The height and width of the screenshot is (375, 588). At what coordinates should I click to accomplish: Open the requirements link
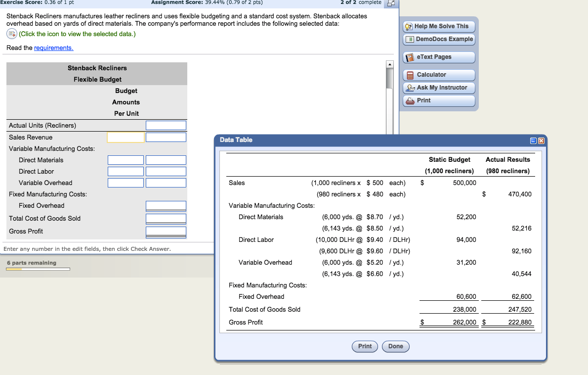pyautogui.click(x=54, y=47)
